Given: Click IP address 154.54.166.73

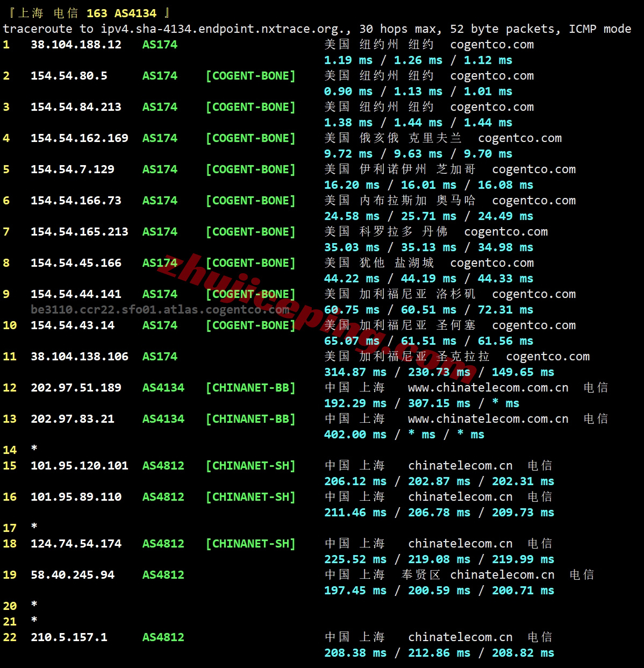Looking at the screenshot, I should tap(76, 201).
